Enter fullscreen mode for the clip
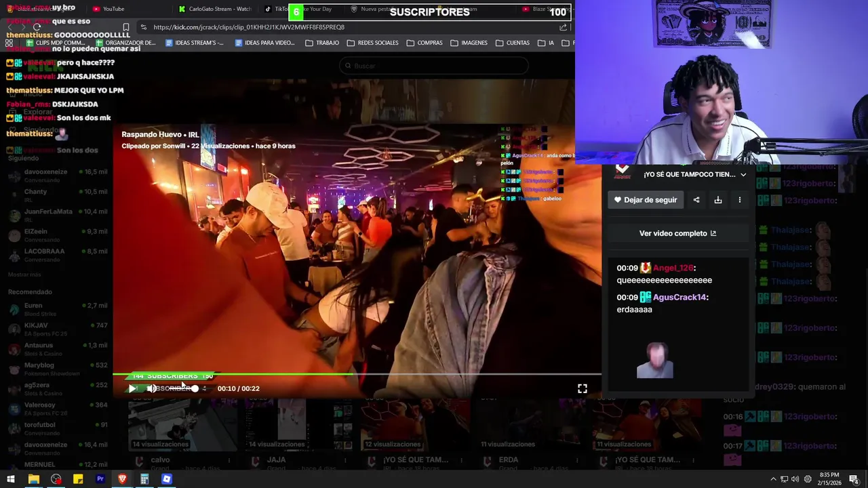 click(583, 388)
